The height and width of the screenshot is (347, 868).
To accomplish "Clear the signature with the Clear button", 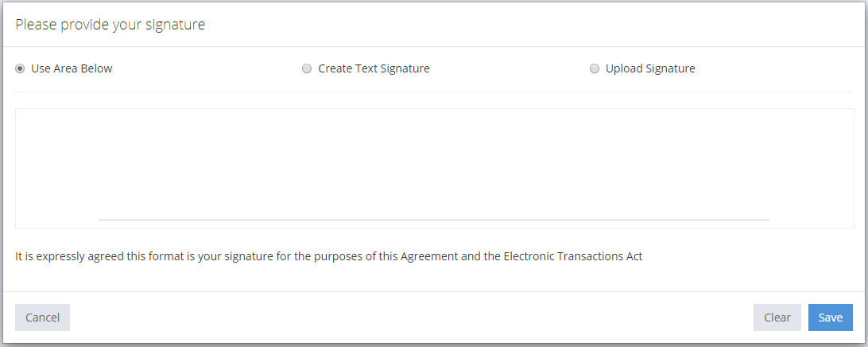I will (x=777, y=318).
